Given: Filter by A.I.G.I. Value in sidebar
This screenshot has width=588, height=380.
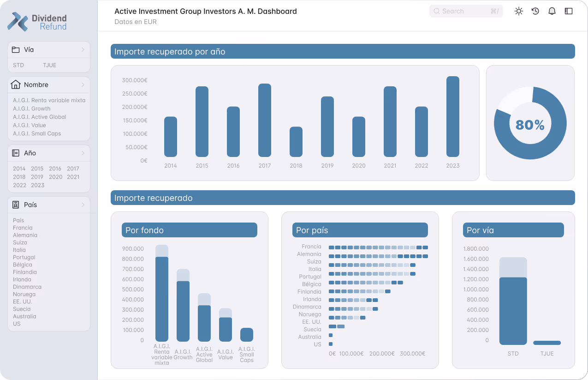Looking at the screenshot, I should click(x=30, y=125).
